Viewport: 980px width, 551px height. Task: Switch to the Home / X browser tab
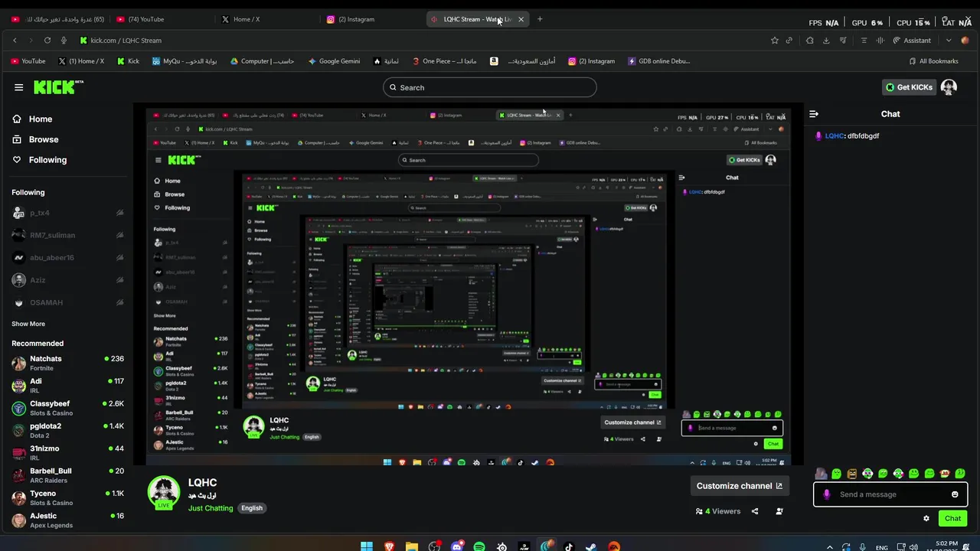263,19
